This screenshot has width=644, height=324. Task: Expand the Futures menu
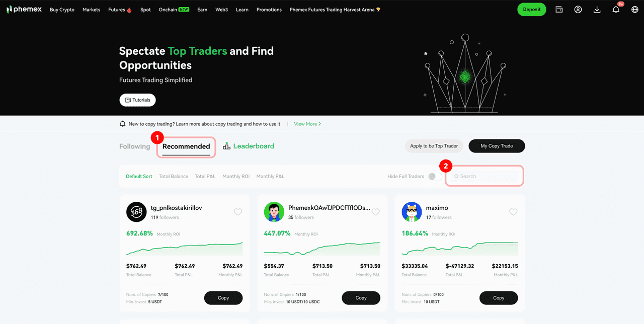click(x=120, y=10)
